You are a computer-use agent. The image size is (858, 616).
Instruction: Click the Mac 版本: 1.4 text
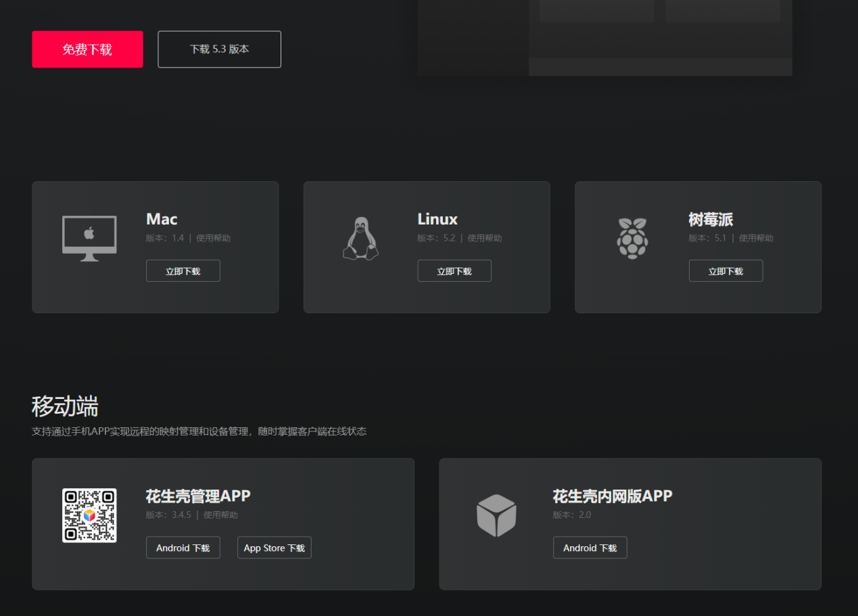click(x=165, y=238)
